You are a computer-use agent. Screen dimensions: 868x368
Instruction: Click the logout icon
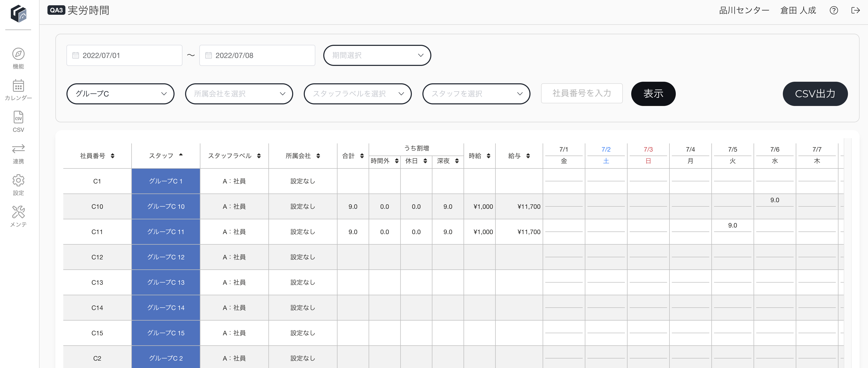pyautogui.click(x=855, y=11)
